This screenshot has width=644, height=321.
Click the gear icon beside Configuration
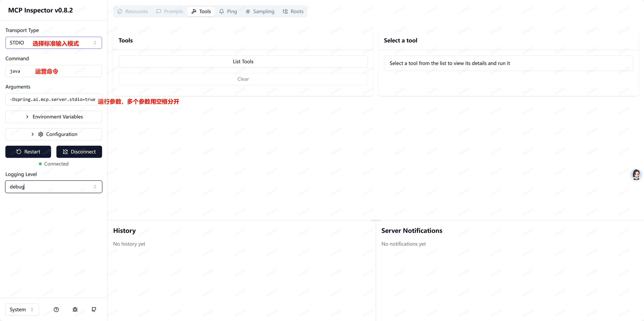(x=41, y=134)
